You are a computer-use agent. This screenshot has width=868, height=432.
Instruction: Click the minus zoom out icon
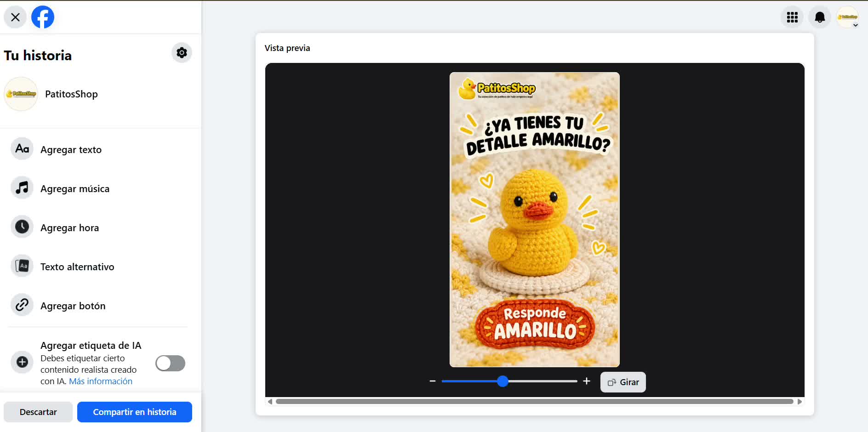click(x=432, y=381)
